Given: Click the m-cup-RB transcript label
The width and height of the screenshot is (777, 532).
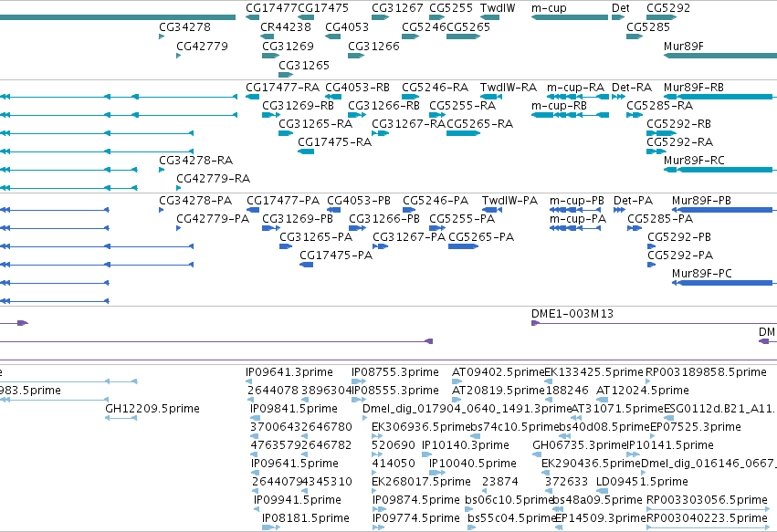Looking at the screenshot, I should click(559, 106).
